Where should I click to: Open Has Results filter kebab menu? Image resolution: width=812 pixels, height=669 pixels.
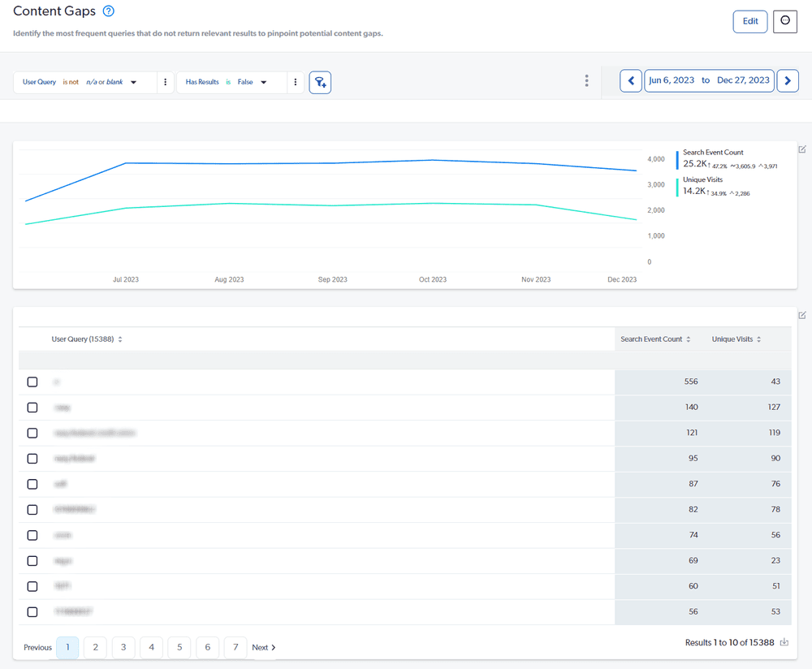[x=296, y=82]
